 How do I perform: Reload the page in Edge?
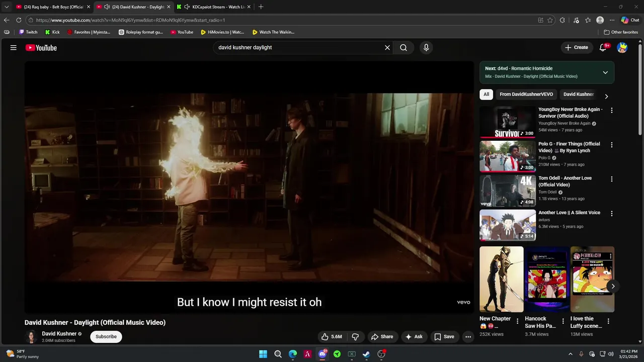19,20
